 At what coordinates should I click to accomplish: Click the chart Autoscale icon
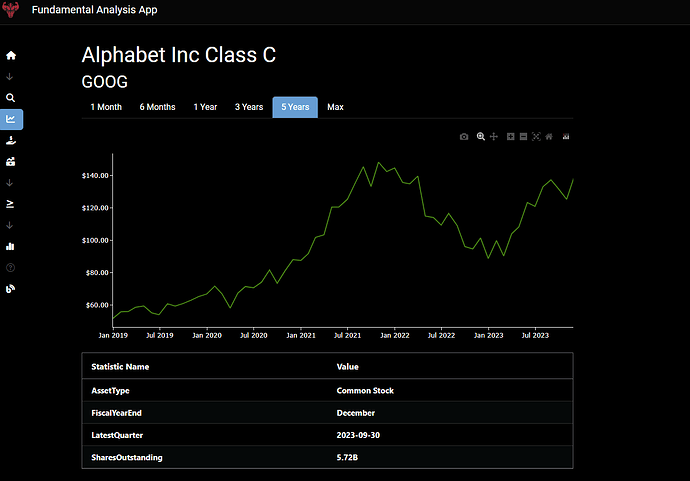click(536, 136)
